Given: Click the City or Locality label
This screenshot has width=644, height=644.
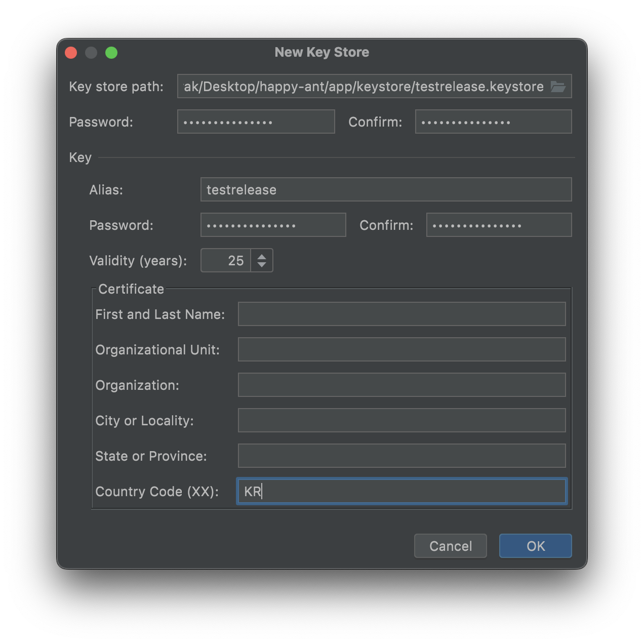Looking at the screenshot, I should tap(145, 421).
